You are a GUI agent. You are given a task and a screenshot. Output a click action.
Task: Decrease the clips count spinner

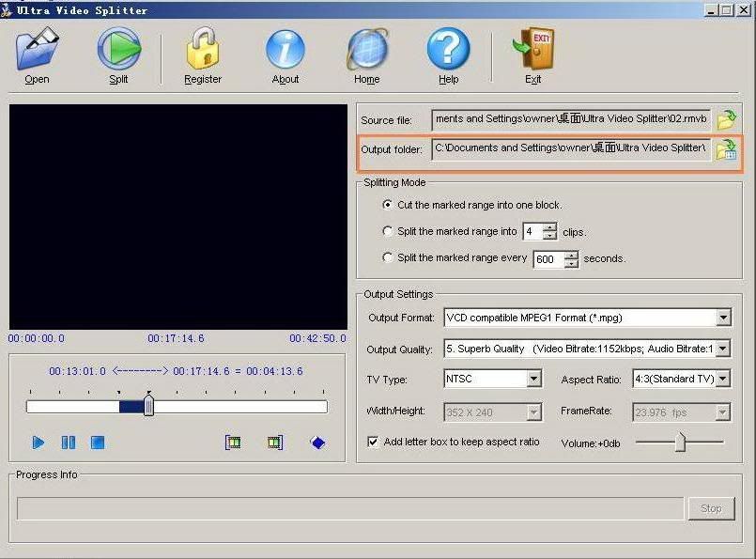pos(549,236)
